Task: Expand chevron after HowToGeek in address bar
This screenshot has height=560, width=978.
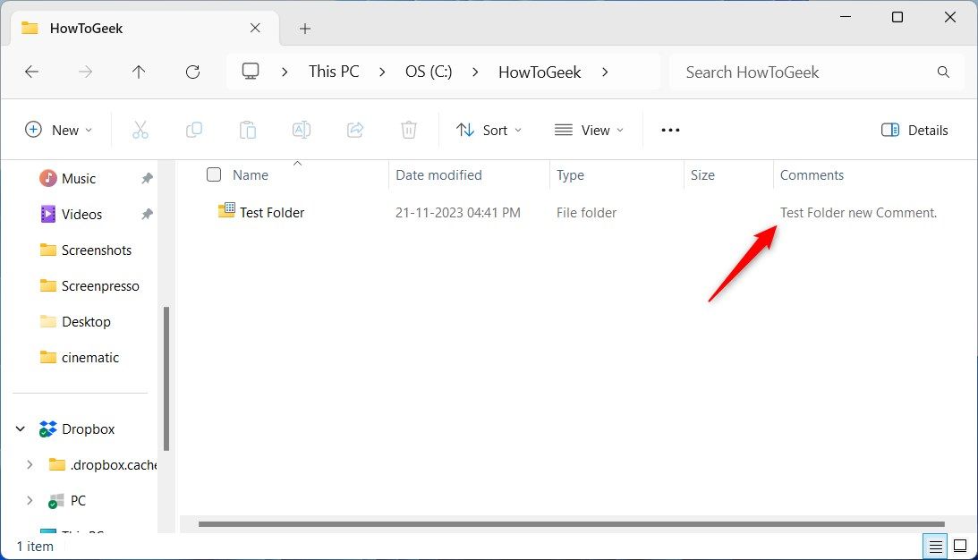Action: pos(604,72)
